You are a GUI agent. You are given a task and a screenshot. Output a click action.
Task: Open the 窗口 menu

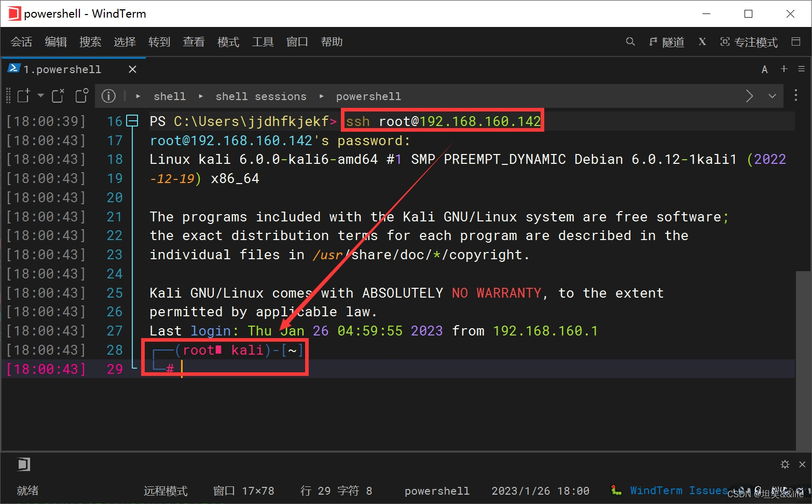tap(297, 42)
